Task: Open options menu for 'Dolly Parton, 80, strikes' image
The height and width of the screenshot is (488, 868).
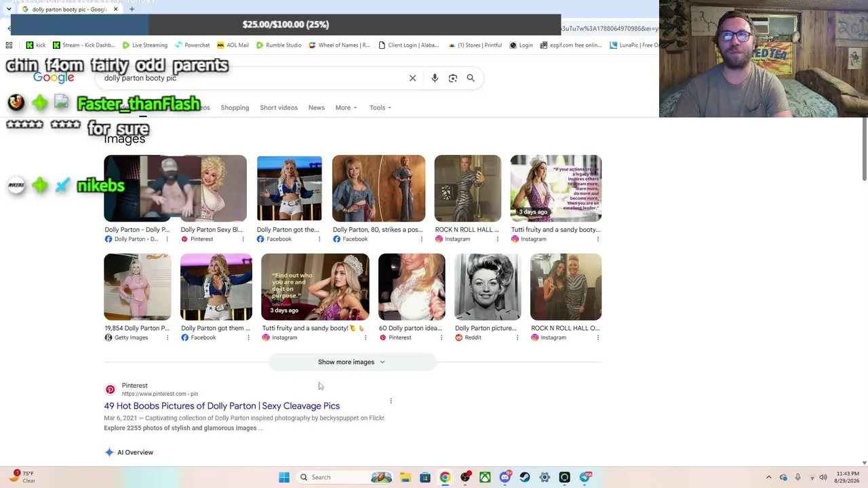Action: 421,239
